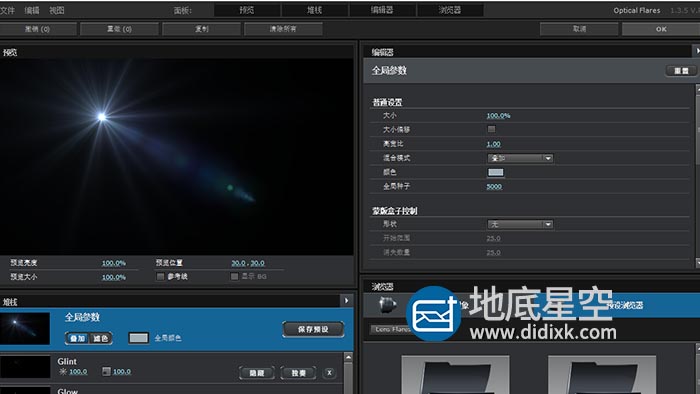The height and width of the screenshot is (394, 700).
Task: Click the undo (0) button
Action: click(38, 29)
